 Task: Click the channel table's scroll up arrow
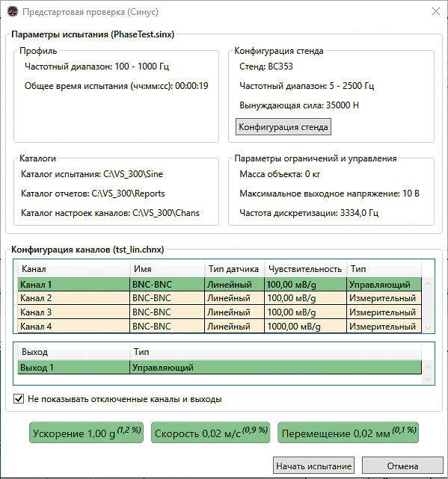(428, 283)
